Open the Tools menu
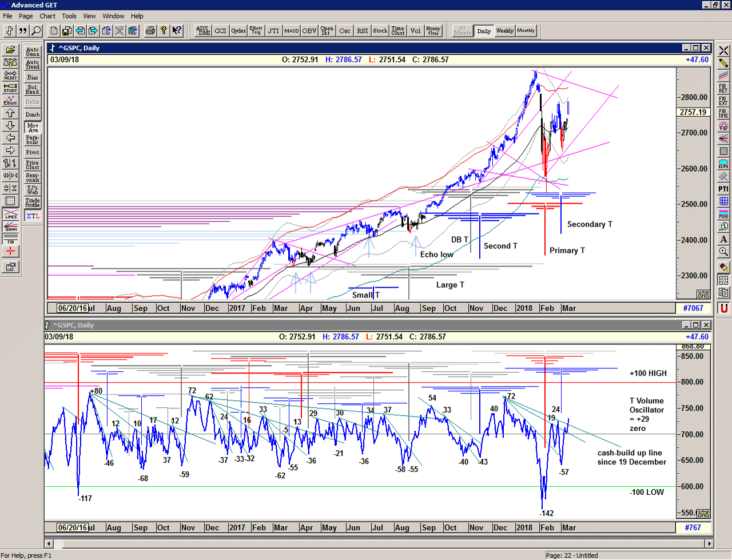The height and width of the screenshot is (560, 732). pyautogui.click(x=69, y=16)
